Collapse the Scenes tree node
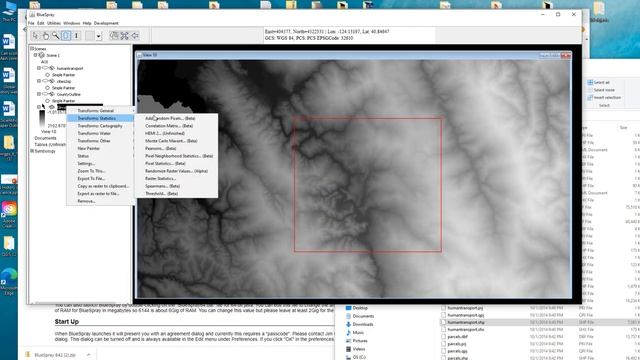Image resolution: width=640 pixels, height=360 pixels. [32, 49]
